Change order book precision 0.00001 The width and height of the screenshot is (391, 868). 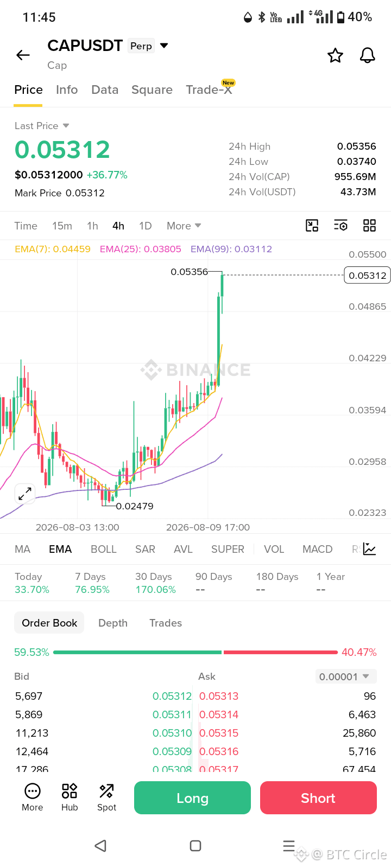(345, 676)
